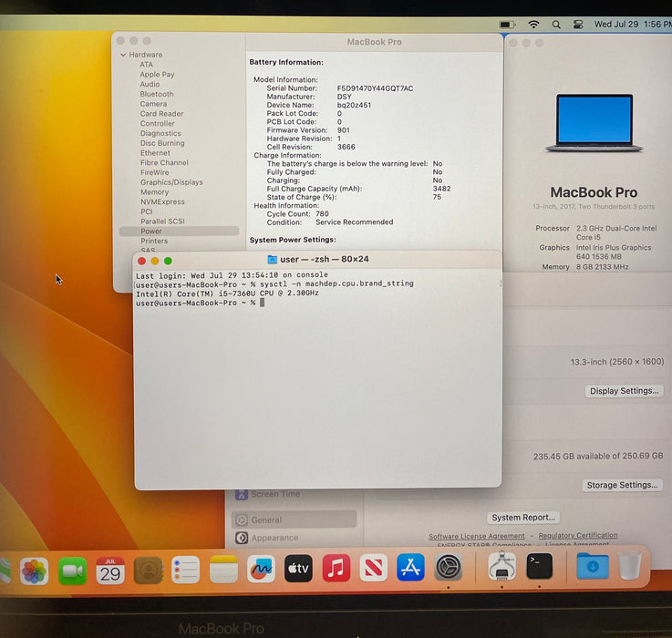Collapse the Hardware section in System Information
672x638 pixels.
(x=123, y=55)
